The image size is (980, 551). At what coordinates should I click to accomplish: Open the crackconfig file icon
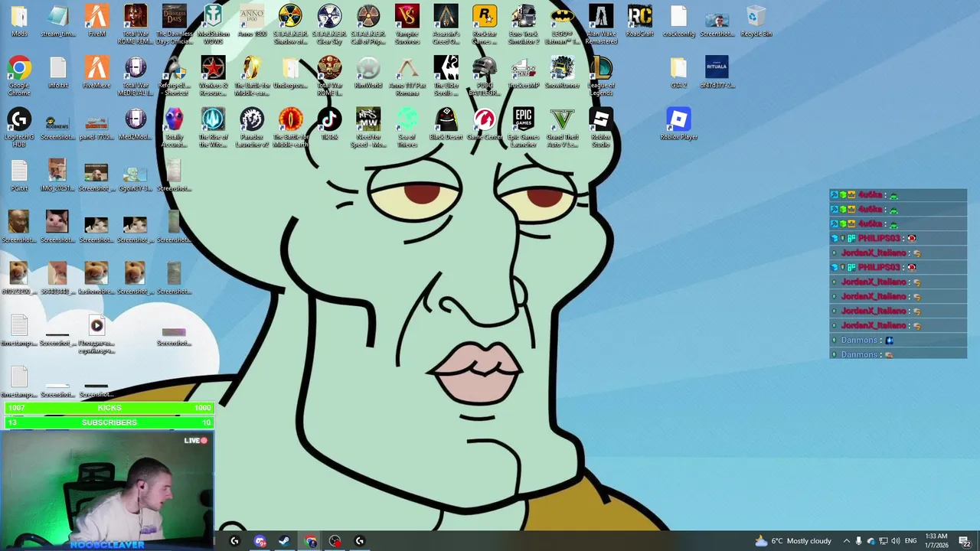click(678, 21)
